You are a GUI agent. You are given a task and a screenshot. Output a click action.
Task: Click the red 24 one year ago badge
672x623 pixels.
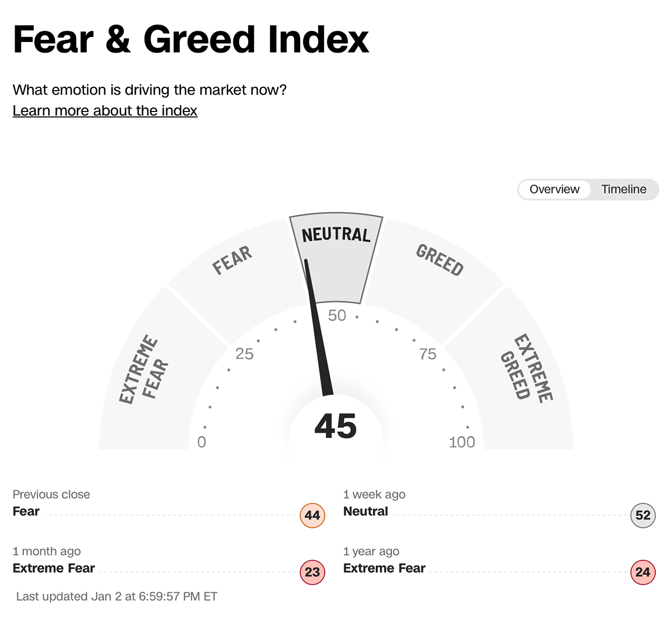pyautogui.click(x=643, y=573)
